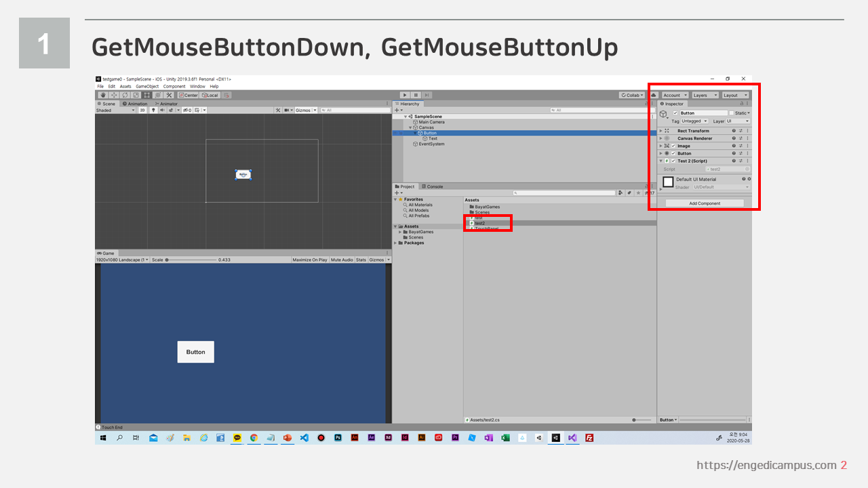The width and height of the screenshot is (868, 488).
Task: Disable the Test 2 Script checkbox
Action: (673, 161)
